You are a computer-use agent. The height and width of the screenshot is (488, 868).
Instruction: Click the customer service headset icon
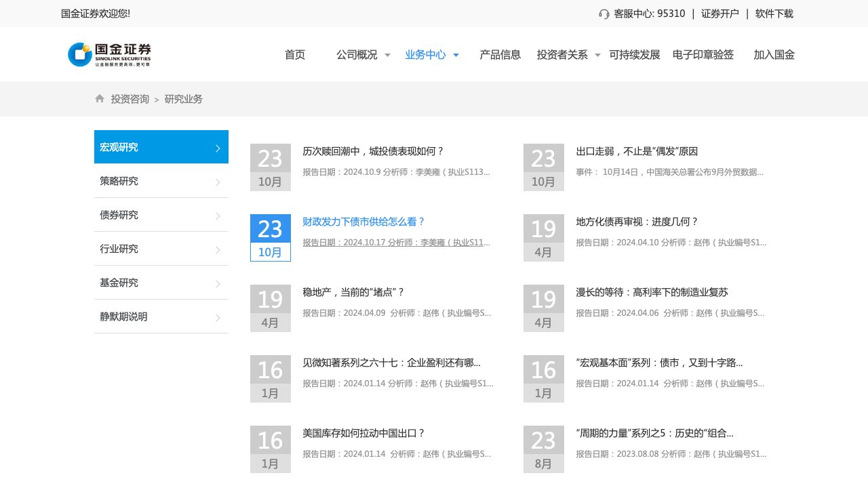click(x=604, y=14)
